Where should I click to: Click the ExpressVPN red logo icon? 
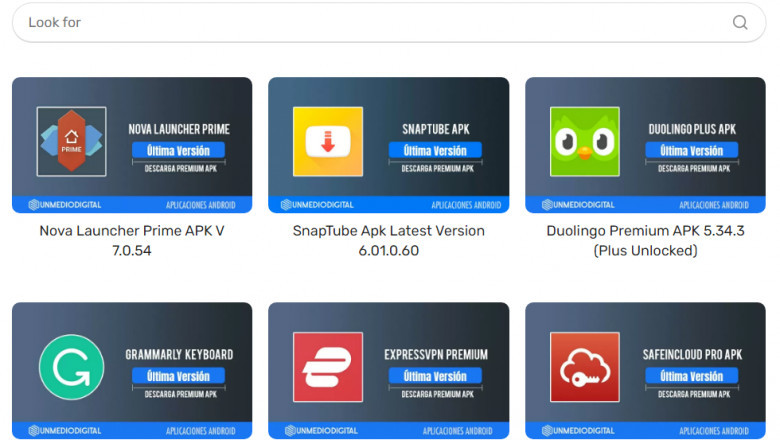pyautogui.click(x=328, y=367)
